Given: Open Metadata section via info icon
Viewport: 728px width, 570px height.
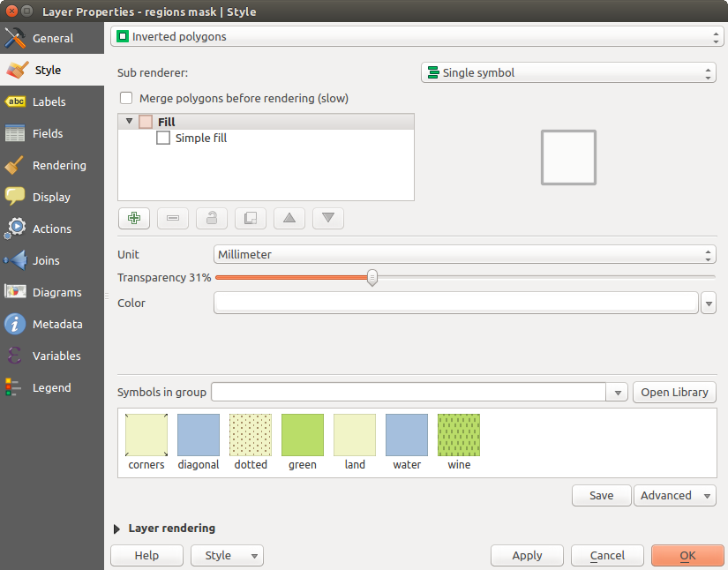Looking at the screenshot, I should pyautogui.click(x=15, y=325).
